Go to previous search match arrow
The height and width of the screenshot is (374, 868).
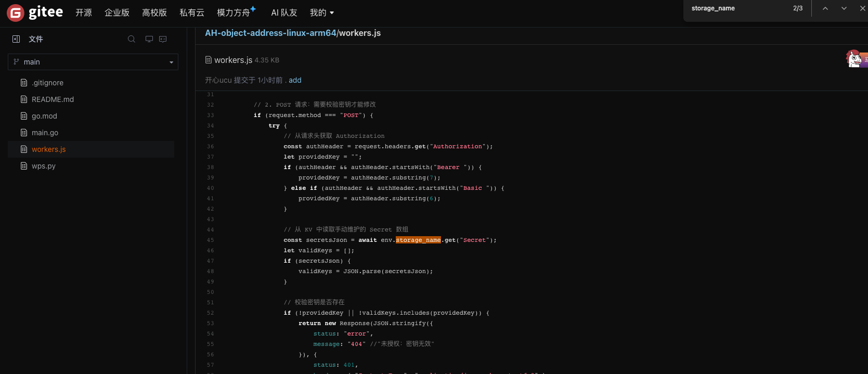pos(825,8)
